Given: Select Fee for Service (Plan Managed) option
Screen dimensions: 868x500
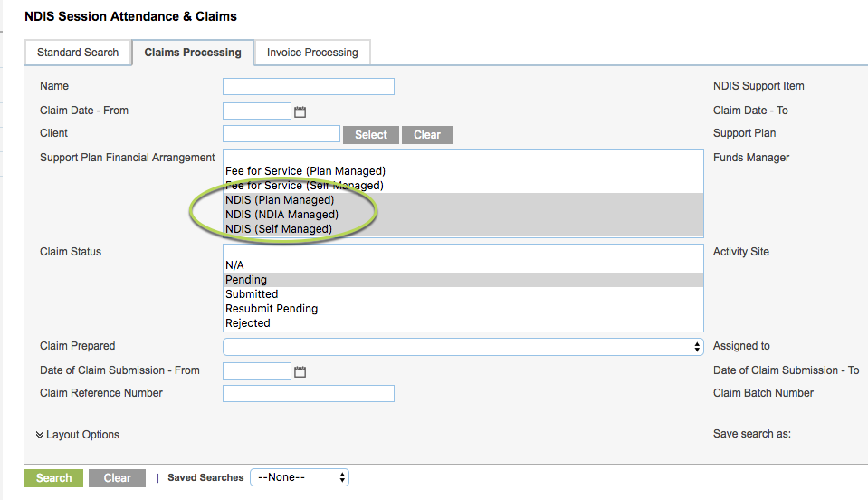Looking at the screenshot, I should [x=463, y=171].
